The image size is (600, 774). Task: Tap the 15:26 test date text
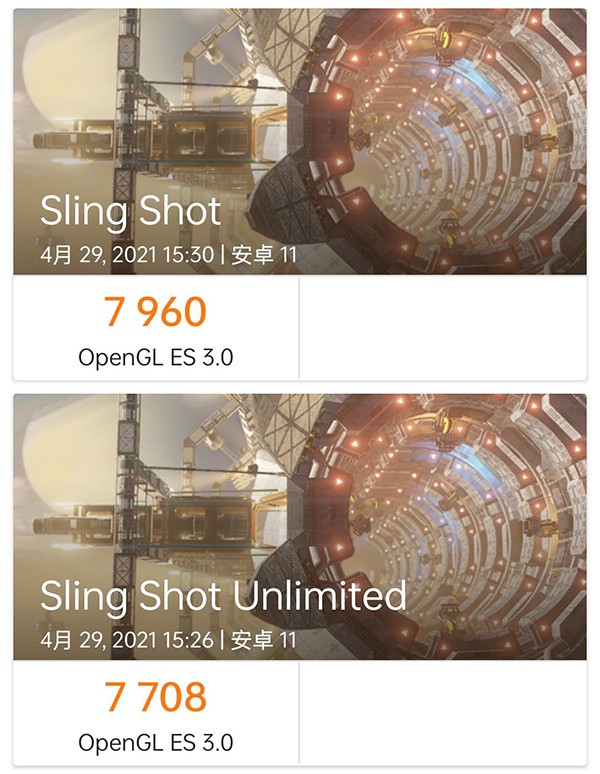pos(127,639)
